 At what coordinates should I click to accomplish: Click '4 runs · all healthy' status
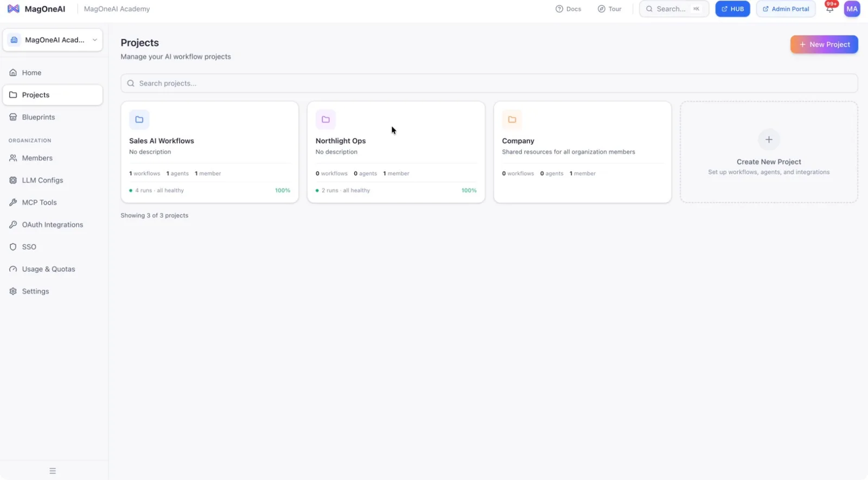(157, 191)
